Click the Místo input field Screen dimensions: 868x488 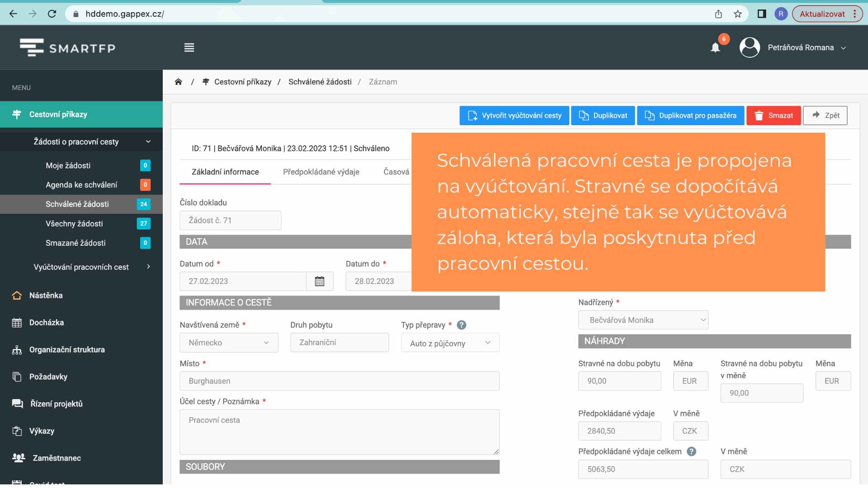tap(339, 381)
